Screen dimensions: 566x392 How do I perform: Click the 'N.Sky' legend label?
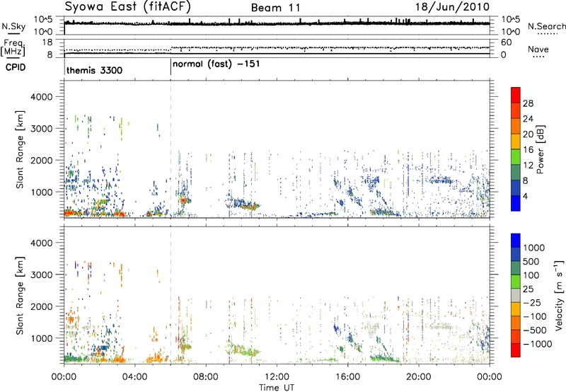pyautogui.click(x=13, y=26)
